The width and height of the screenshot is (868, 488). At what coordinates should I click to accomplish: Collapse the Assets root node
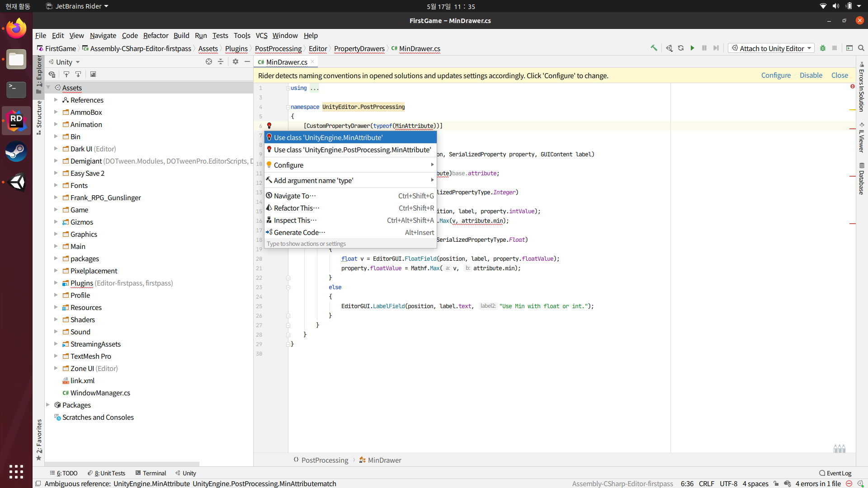(x=48, y=88)
